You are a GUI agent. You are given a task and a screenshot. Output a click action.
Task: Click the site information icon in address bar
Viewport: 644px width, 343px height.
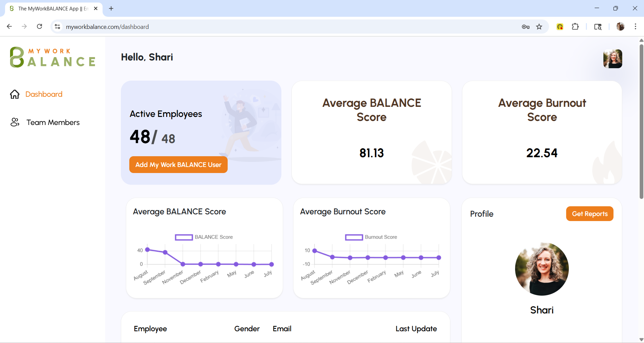[x=58, y=27]
